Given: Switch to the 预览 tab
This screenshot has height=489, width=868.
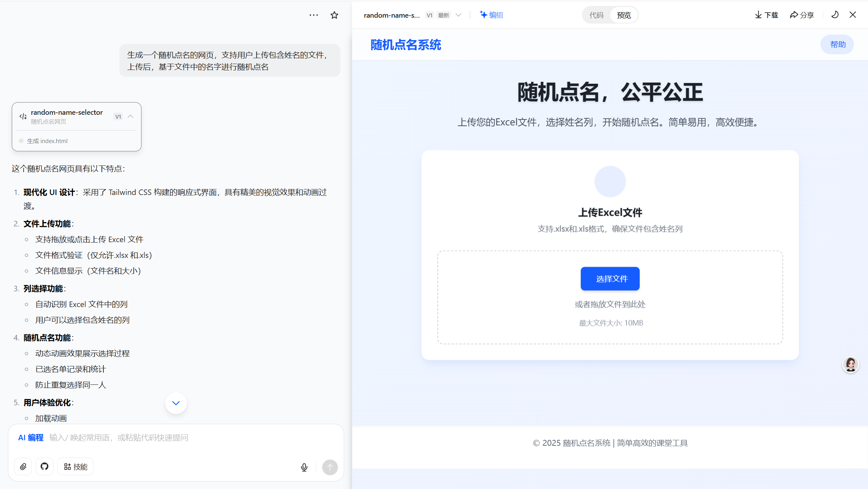Looking at the screenshot, I should tap(624, 15).
